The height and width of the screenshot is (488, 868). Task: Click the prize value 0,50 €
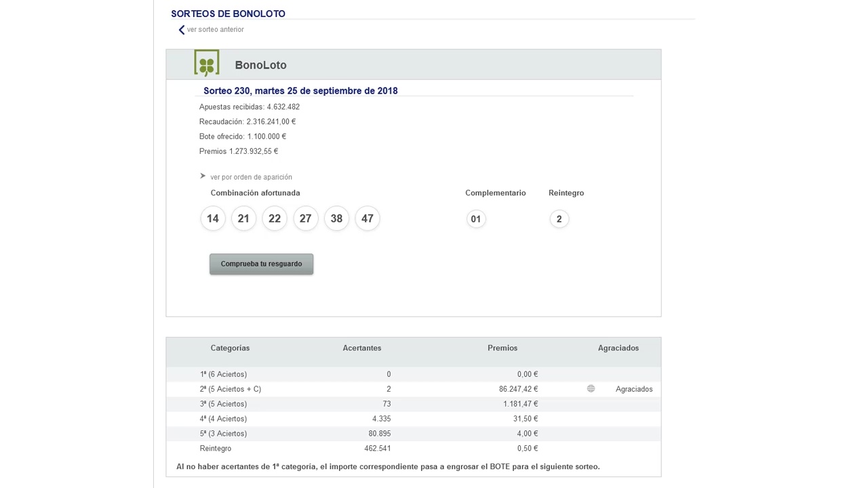(x=528, y=449)
